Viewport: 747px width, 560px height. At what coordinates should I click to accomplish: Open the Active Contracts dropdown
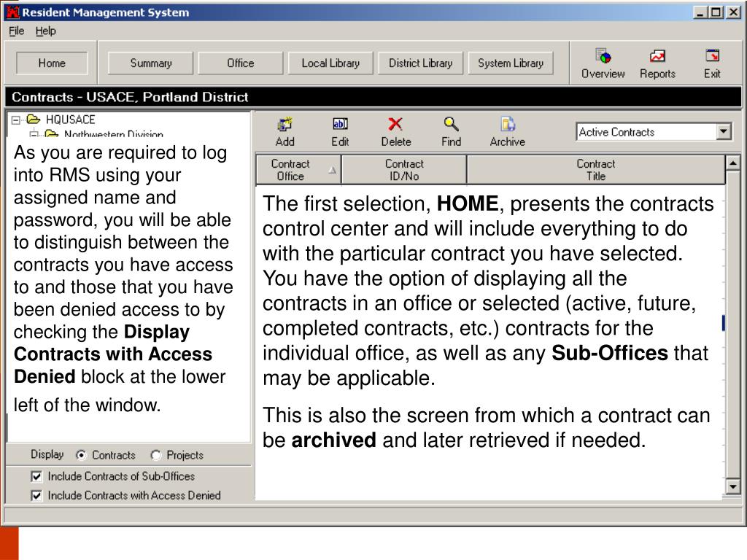coord(724,131)
